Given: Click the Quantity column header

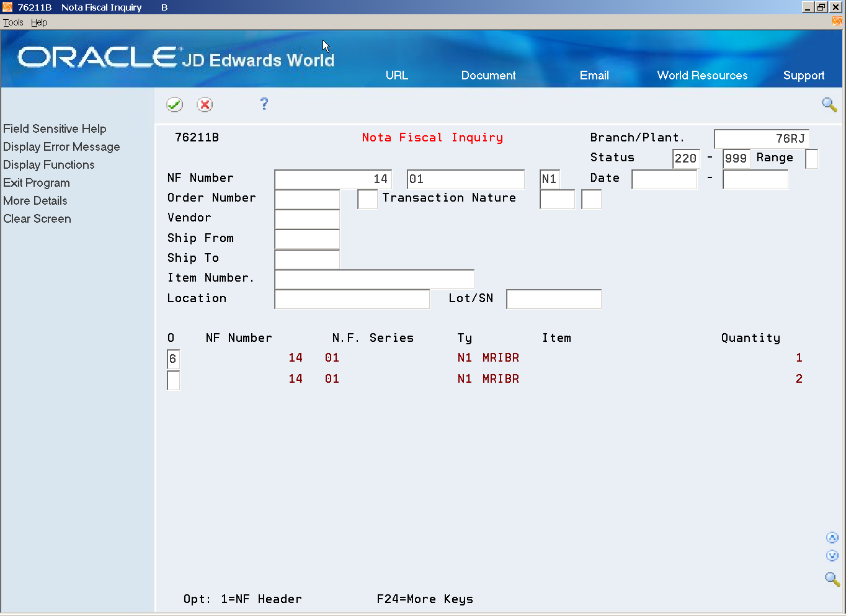Looking at the screenshot, I should 750,338.
